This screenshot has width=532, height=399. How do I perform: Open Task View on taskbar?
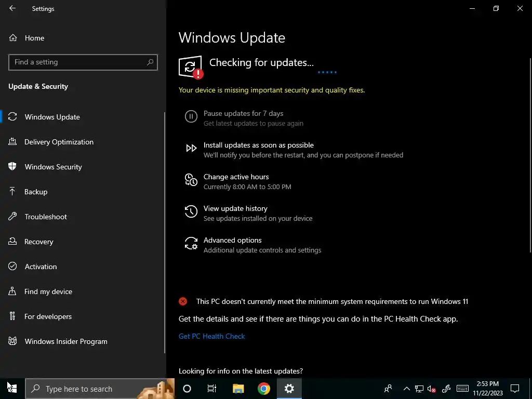pos(212,389)
